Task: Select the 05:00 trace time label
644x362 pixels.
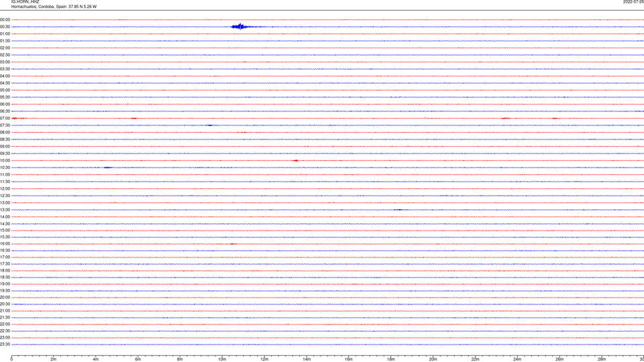Action: pyautogui.click(x=5, y=90)
